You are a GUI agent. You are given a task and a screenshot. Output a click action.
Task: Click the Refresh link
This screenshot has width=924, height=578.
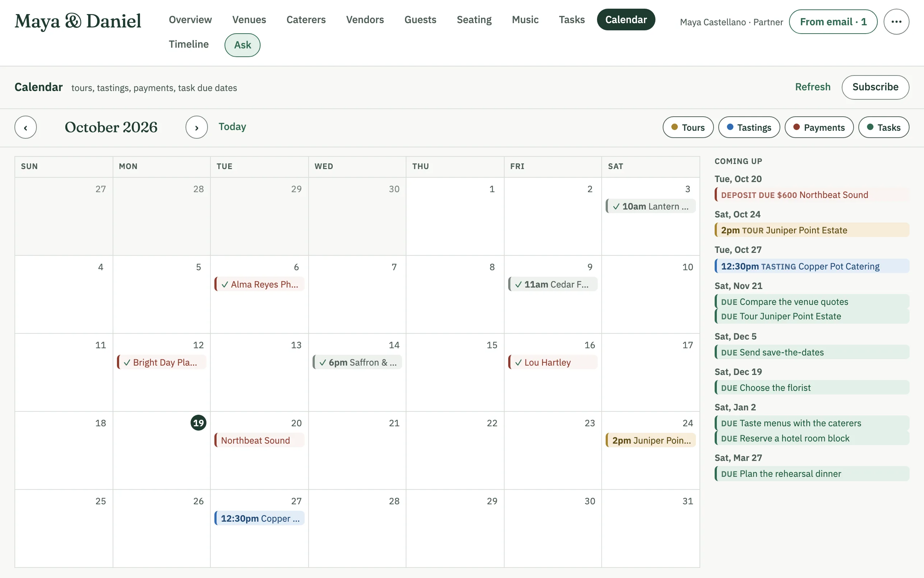pos(812,87)
